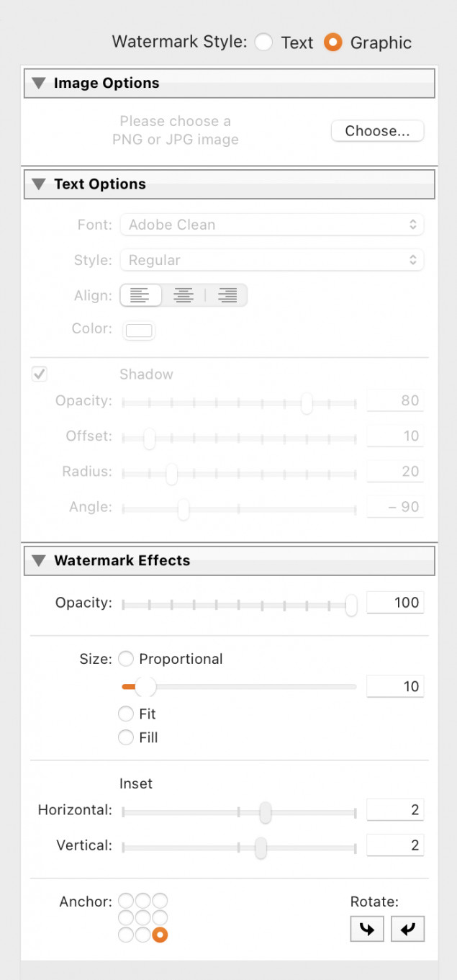Screen dimensions: 457x980
Task: Choose the Fit size radio button
Action: click(x=126, y=714)
